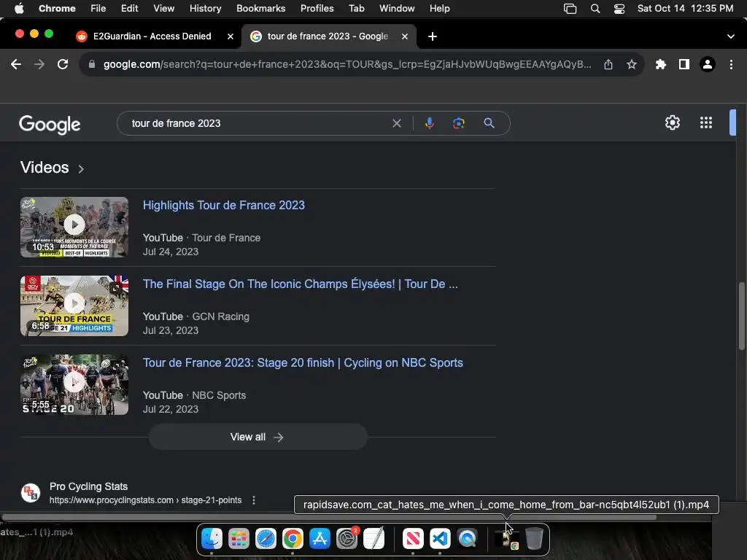Viewport: 747px width, 560px height.
Task: Search by image with Google Lens icon
Action: 459,123
